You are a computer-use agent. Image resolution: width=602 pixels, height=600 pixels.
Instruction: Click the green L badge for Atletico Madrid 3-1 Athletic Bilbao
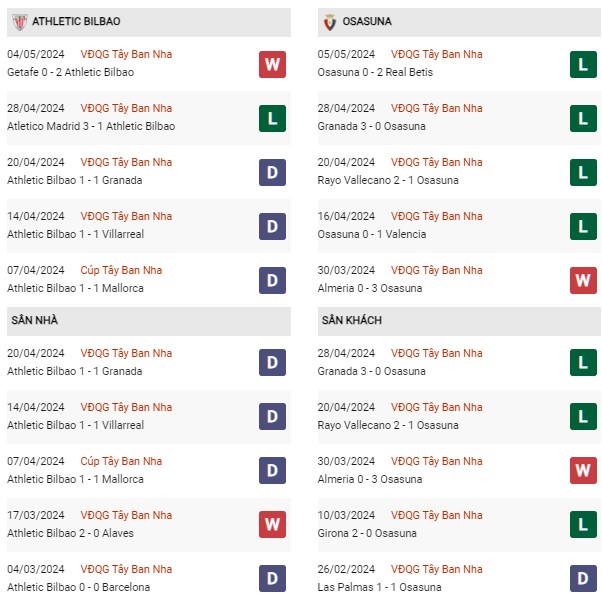272,118
